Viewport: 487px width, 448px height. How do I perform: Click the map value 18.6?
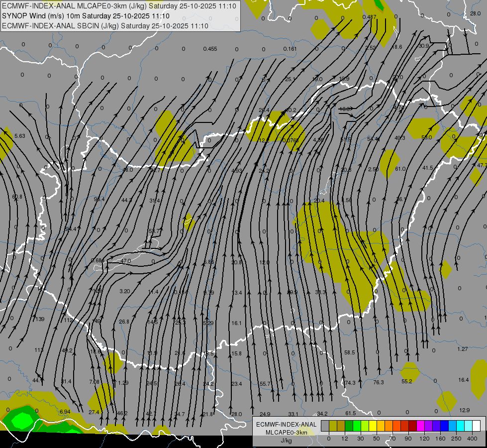(397, 47)
